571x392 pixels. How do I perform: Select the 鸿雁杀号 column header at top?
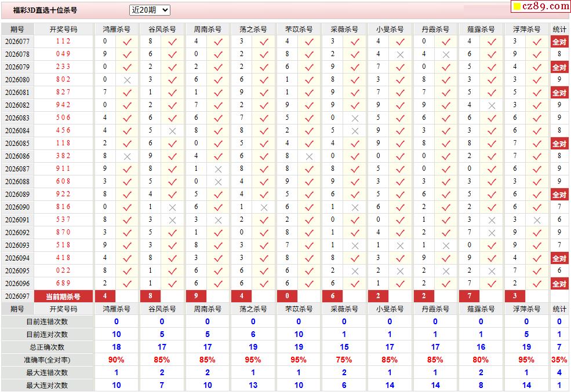[117, 29]
